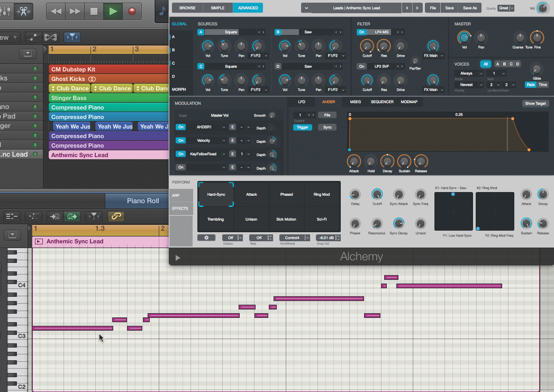Click the region play icon beside Anthemic Sync Lead
The height and width of the screenshot is (392, 554).
[39, 242]
